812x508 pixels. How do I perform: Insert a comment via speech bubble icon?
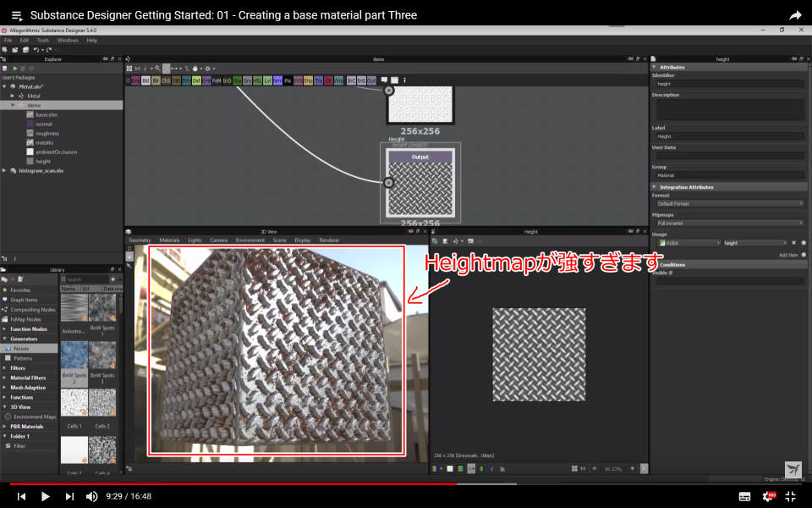point(384,80)
